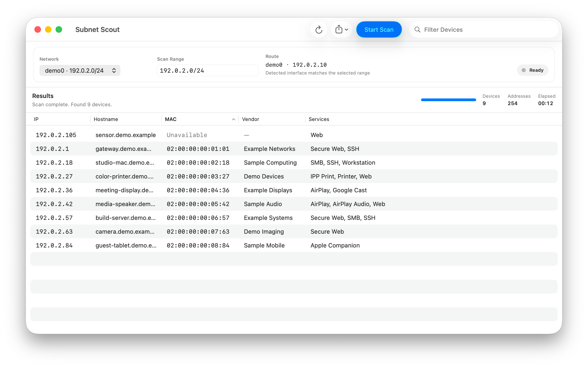Screen dimensions: 588x368
Task: Click MAC 02:00:00:00:02:18
Action: coord(198,163)
